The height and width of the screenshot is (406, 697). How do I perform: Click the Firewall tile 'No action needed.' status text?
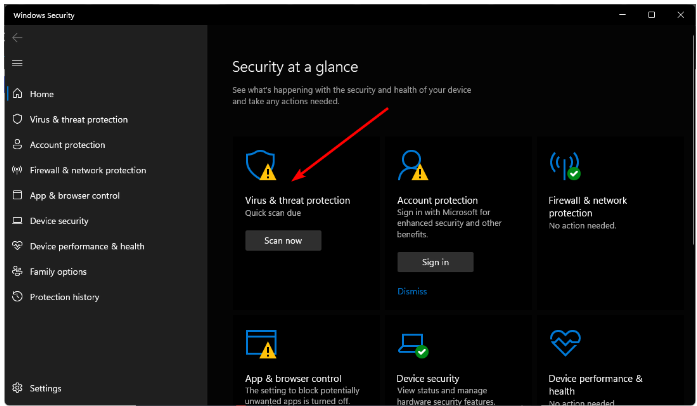click(582, 226)
